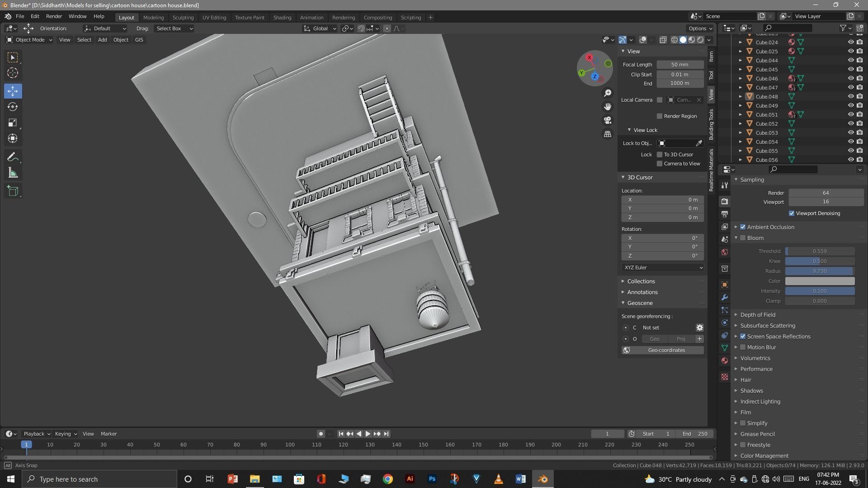Hide Cube.048 with its eye icon
The height and width of the screenshot is (488, 868).
pyautogui.click(x=850, y=96)
